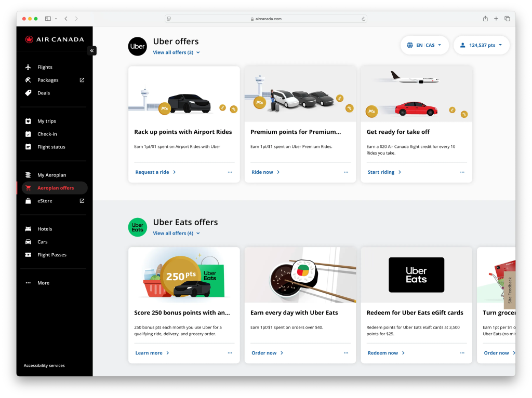Click the Uber Eats eGift card image
This screenshot has width=532, height=398.
(x=416, y=275)
